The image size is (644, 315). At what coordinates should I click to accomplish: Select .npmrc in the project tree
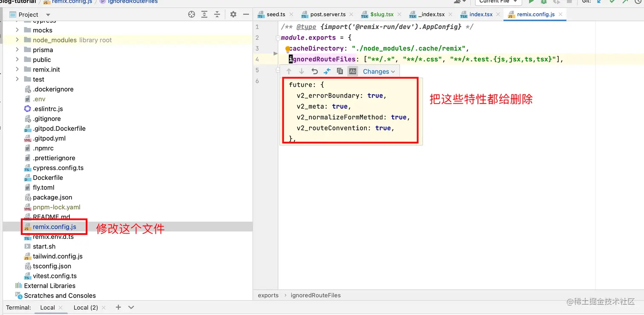point(43,148)
